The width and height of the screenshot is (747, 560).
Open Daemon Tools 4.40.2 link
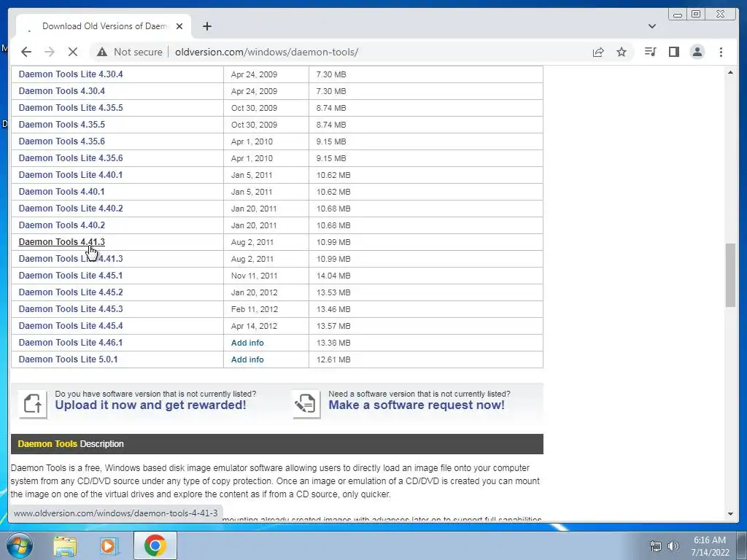coord(61,225)
